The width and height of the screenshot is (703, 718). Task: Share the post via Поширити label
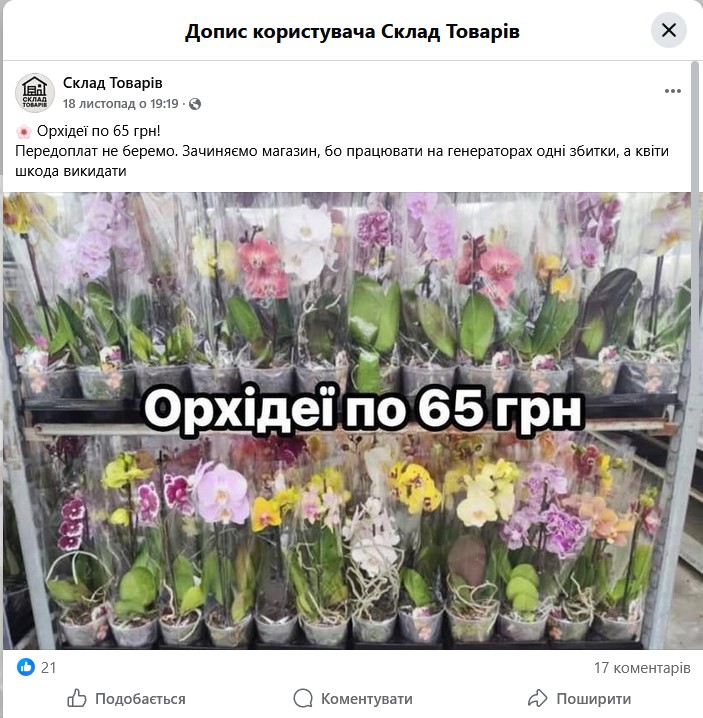click(x=594, y=699)
